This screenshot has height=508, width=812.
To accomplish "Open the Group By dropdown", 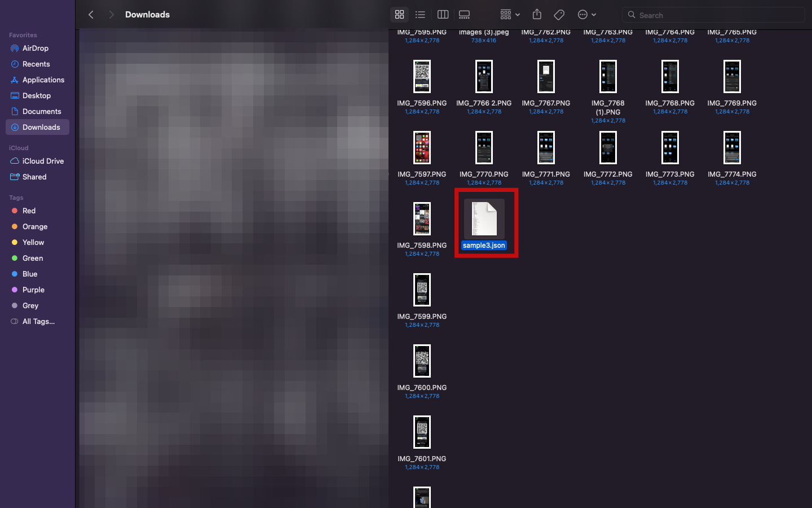I will click(510, 15).
